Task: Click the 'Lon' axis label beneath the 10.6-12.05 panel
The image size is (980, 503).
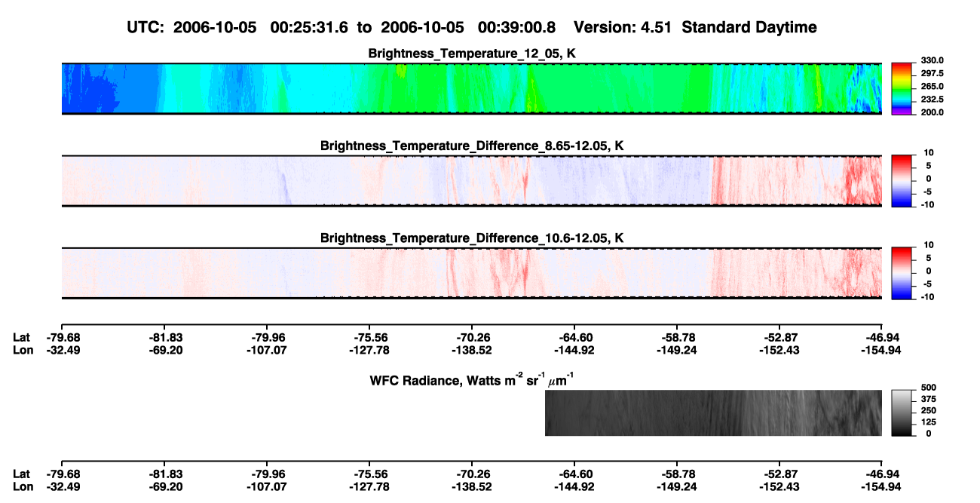Action: pyautogui.click(x=23, y=349)
